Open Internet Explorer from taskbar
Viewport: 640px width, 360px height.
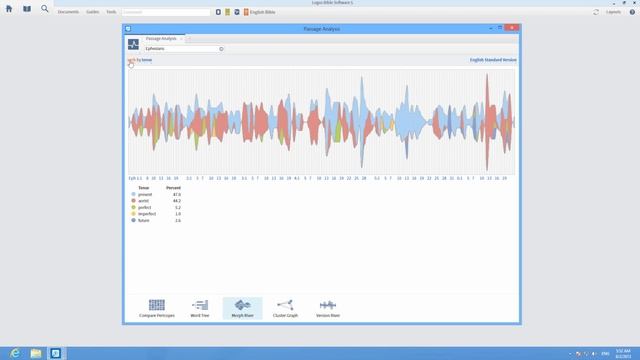pos(15,353)
